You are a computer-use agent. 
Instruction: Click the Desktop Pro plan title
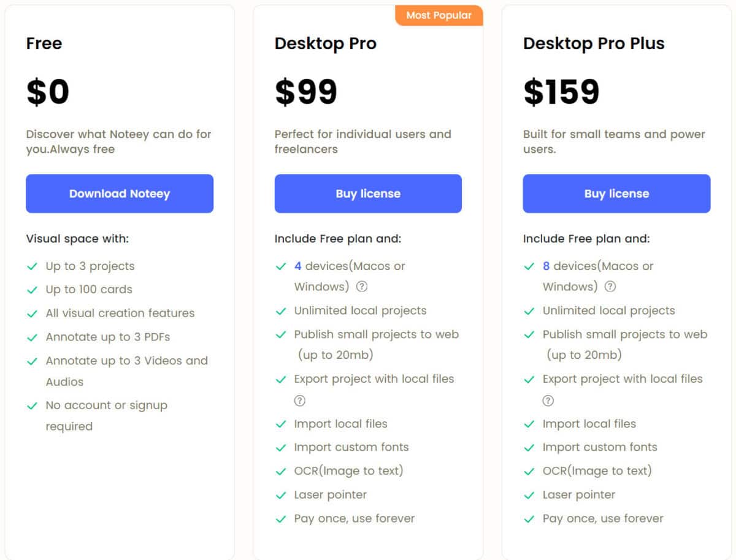[x=326, y=44]
